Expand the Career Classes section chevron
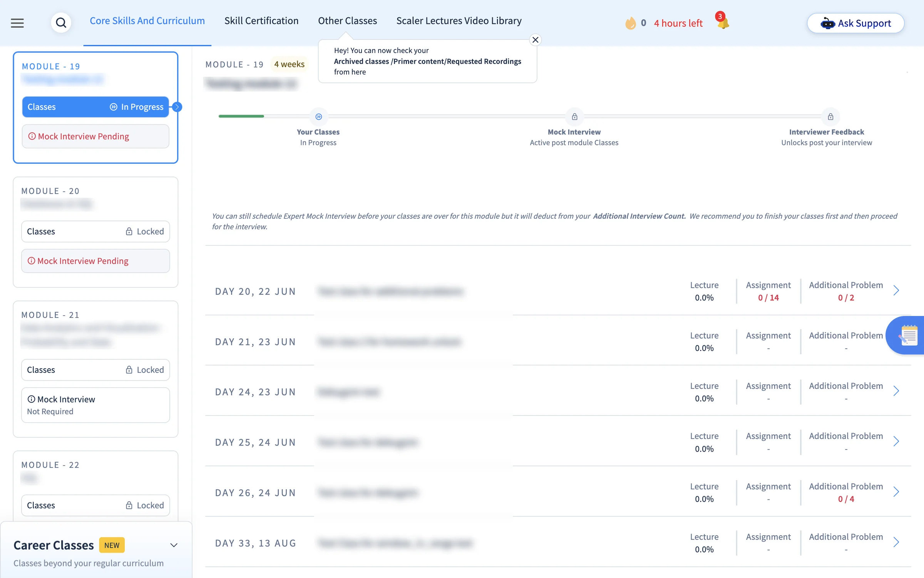Image resolution: width=924 pixels, height=578 pixels. (x=174, y=545)
